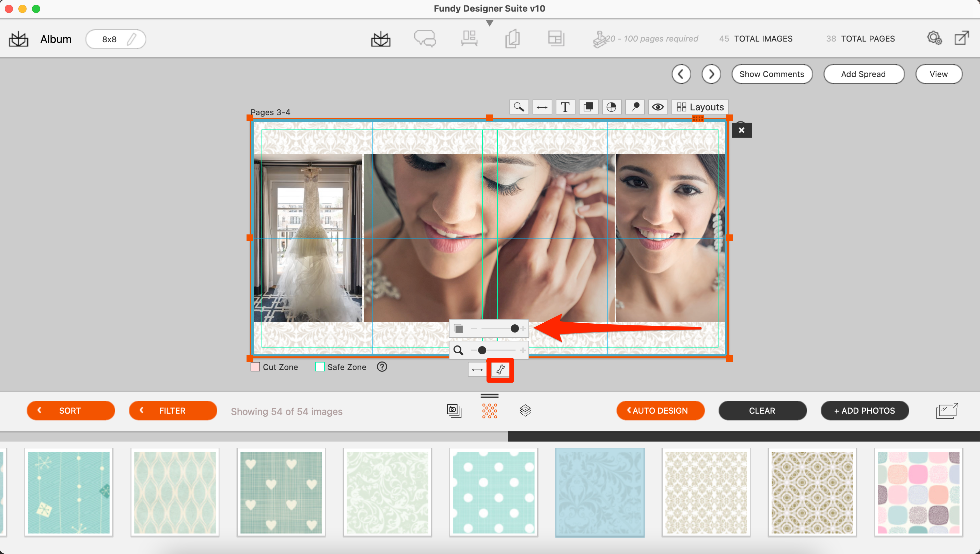Image resolution: width=980 pixels, height=554 pixels.
Task: Click the Layouts panel icon
Action: coord(700,106)
